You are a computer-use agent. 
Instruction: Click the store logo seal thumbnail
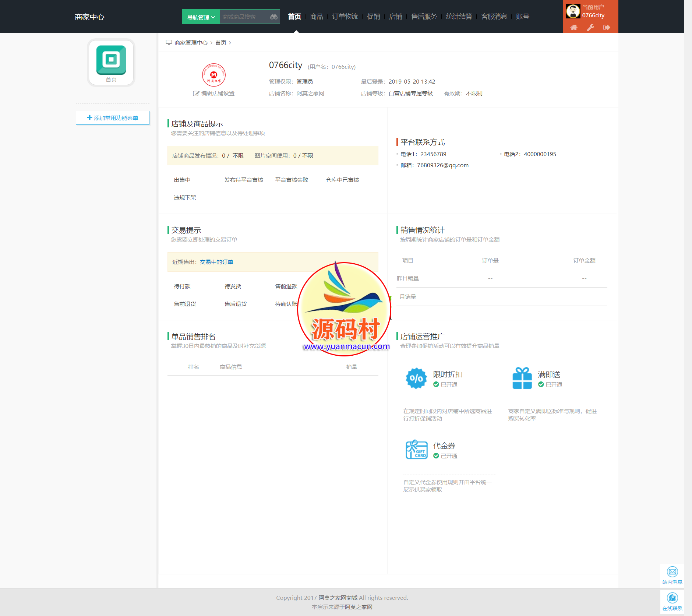(214, 75)
